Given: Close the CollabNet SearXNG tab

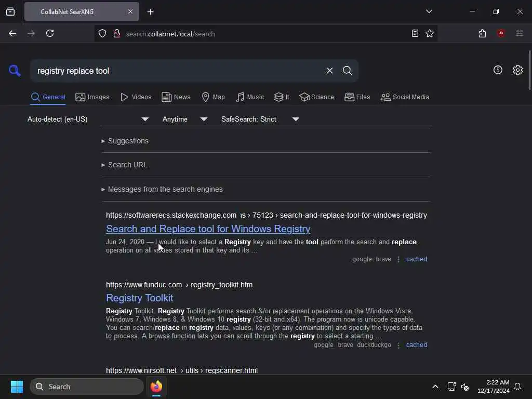Looking at the screenshot, I should (x=130, y=11).
